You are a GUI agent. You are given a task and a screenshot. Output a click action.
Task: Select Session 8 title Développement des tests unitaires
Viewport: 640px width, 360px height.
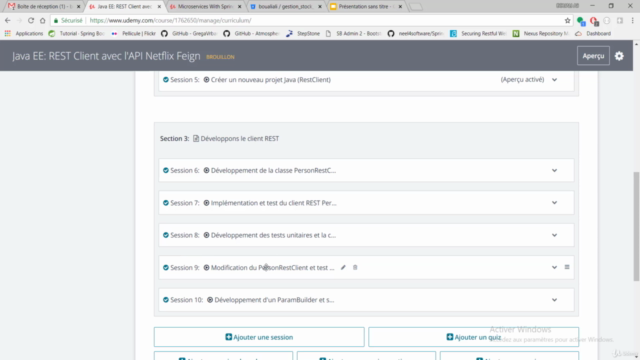tap(273, 235)
